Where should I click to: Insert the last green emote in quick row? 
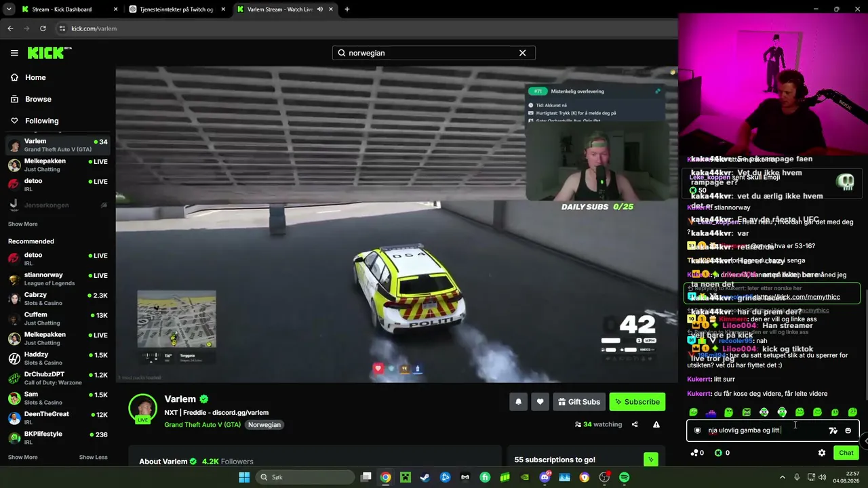click(x=852, y=412)
